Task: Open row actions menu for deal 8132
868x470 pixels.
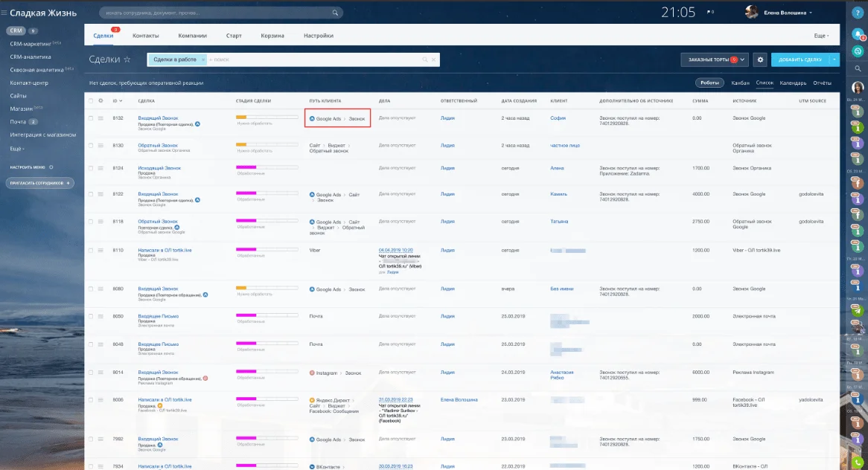Action: [101, 118]
